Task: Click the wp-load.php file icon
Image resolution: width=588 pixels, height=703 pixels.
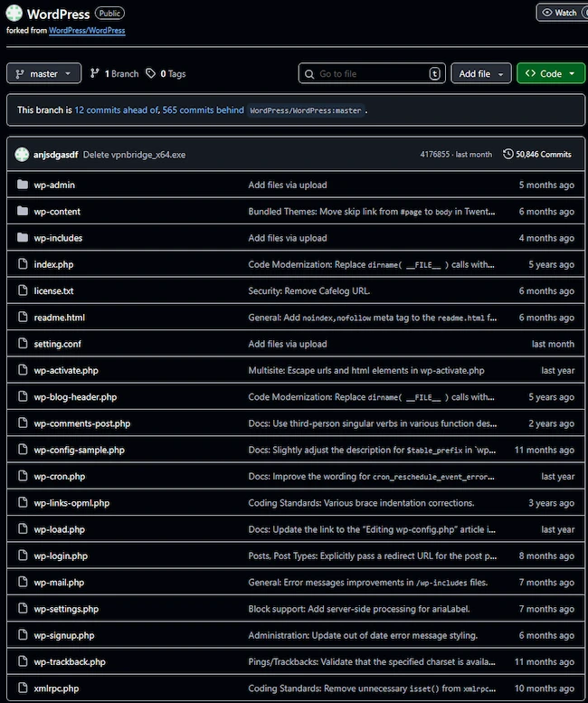Action: pos(23,528)
